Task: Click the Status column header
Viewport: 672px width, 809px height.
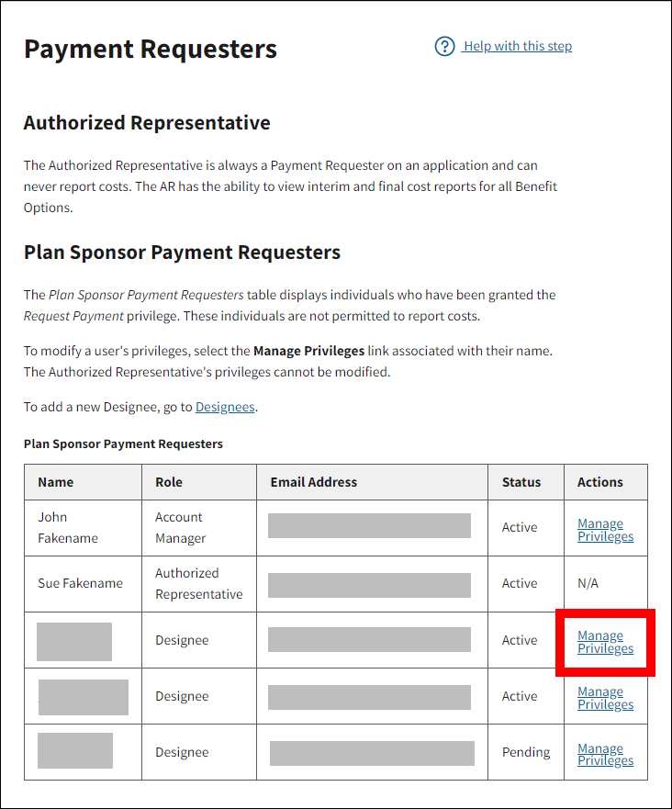Action: 521,482
